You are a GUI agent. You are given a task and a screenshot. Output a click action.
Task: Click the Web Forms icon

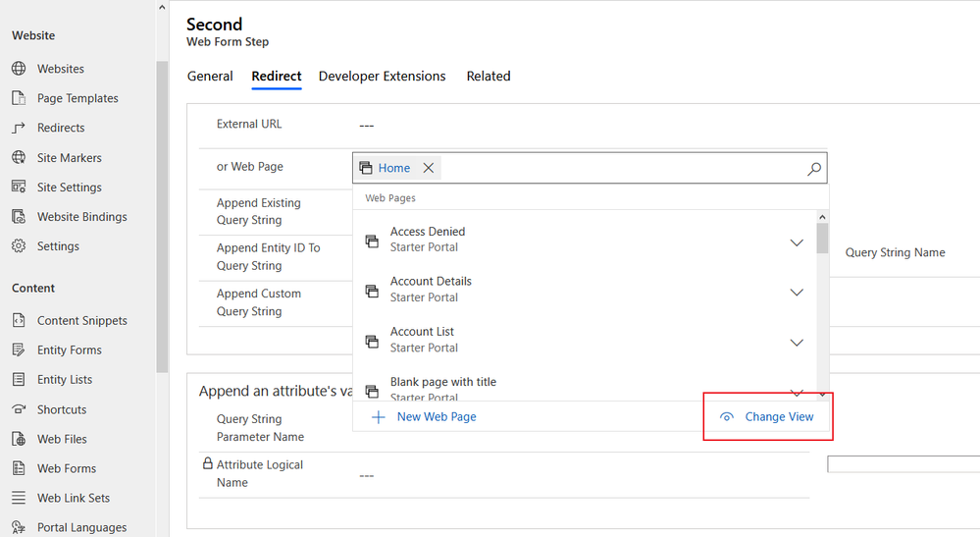point(19,468)
